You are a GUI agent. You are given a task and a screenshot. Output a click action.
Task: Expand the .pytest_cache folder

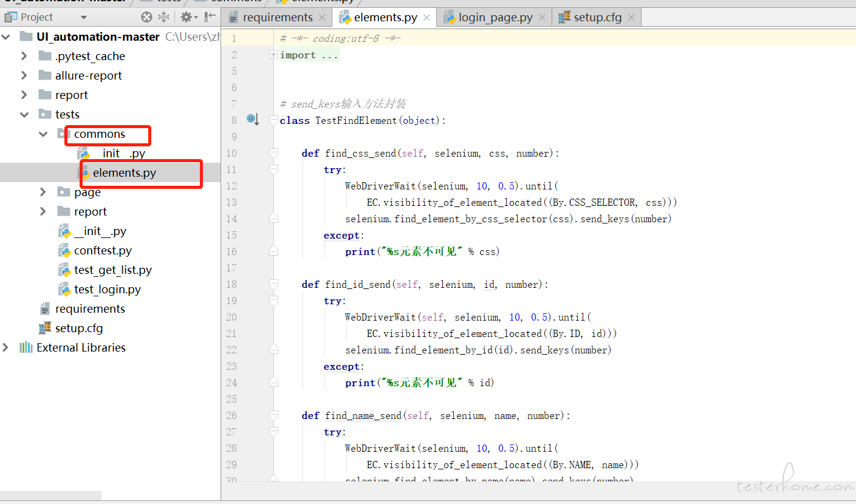tap(24, 56)
